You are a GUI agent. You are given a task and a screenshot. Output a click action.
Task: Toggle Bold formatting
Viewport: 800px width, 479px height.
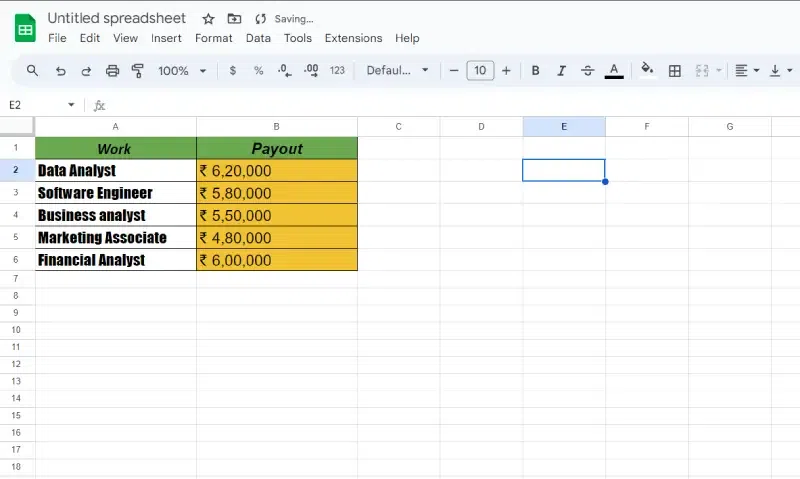535,70
